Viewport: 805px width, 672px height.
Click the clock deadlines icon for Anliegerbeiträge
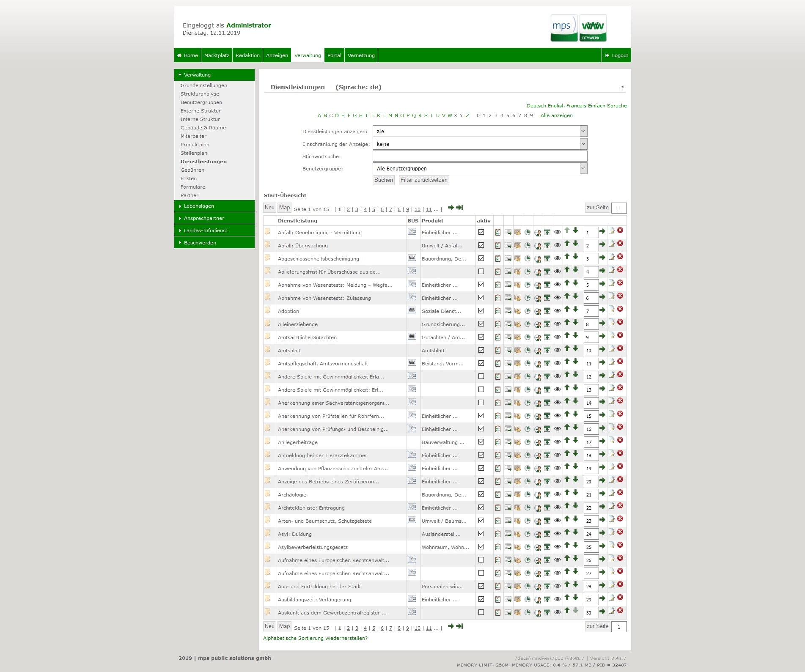528,442
